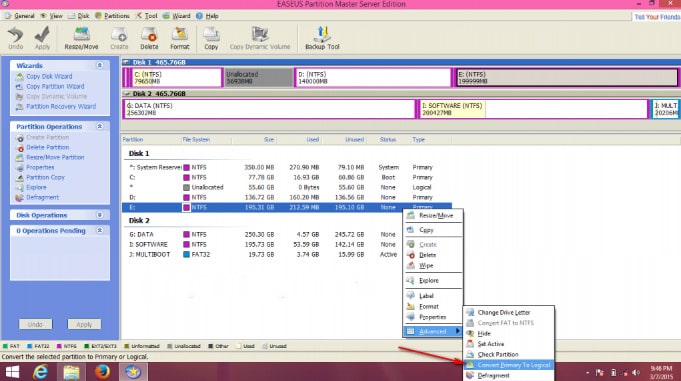681x381 pixels.
Task: Expand the Disk Operations panel
Action: point(99,215)
